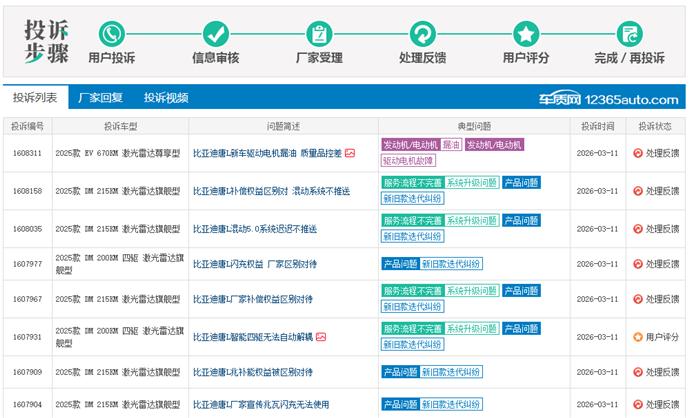Switch to the 厂家回复 tab
The height and width of the screenshot is (418, 700).
tap(100, 98)
